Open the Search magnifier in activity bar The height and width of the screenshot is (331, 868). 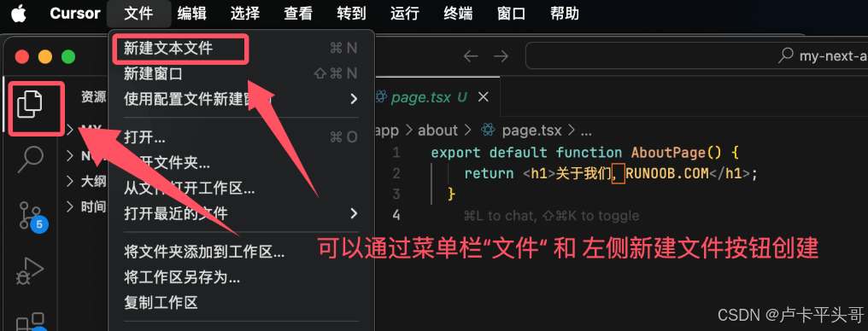[x=30, y=160]
